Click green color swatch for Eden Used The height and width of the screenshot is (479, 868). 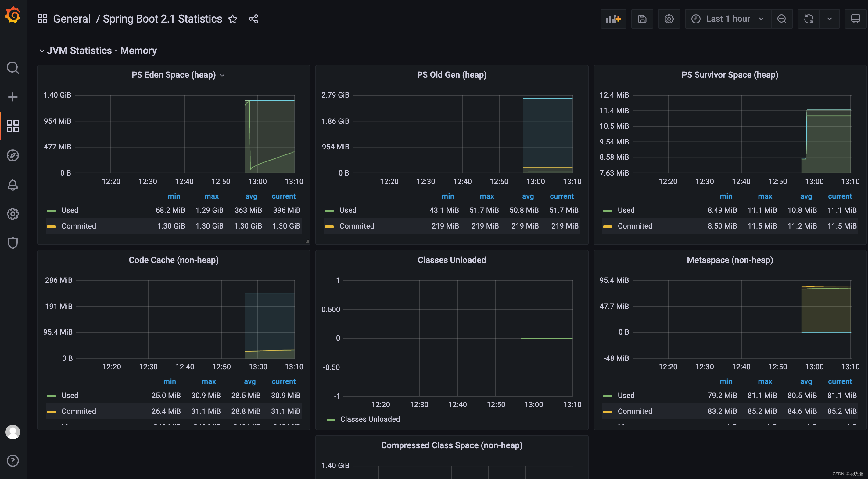(x=51, y=211)
